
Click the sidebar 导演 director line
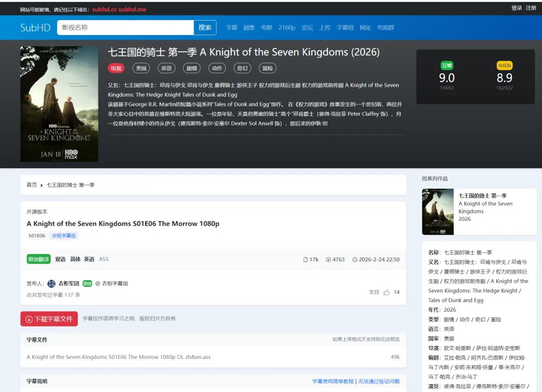click(474, 348)
